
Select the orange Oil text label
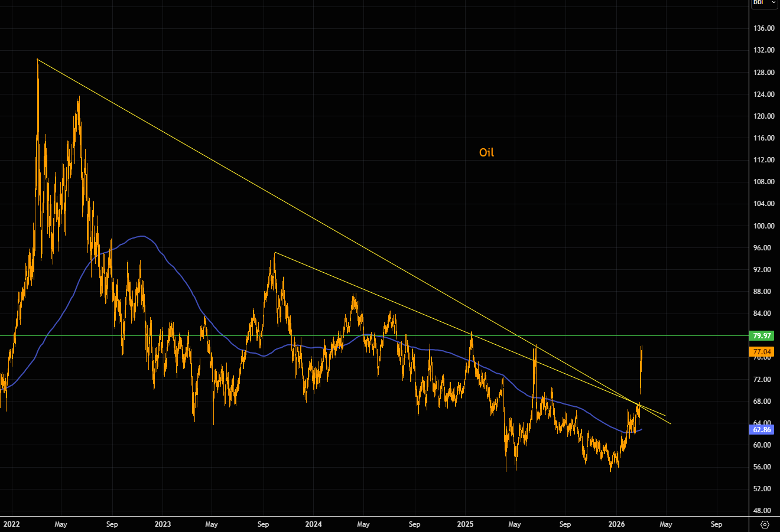click(x=486, y=152)
